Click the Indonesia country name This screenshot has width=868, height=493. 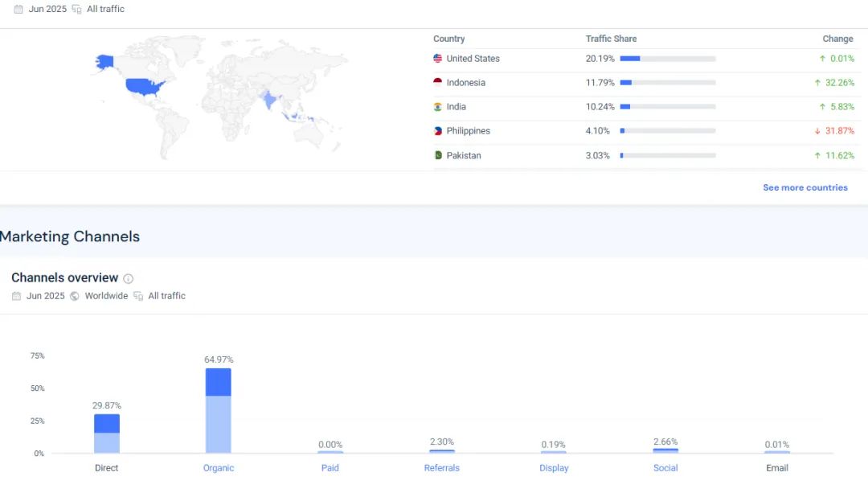pyautogui.click(x=465, y=83)
